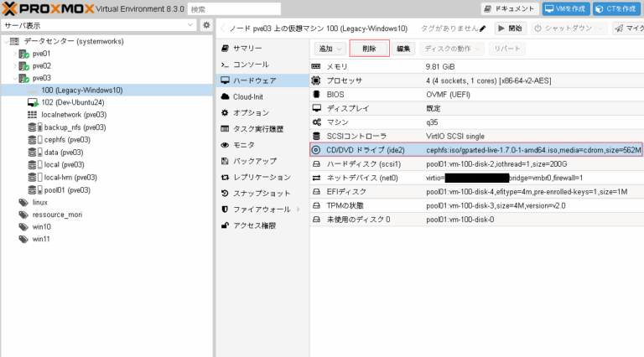The height and width of the screenshot is (357, 644).
Task: Click the リバート (Revert) button
Action: (x=506, y=49)
